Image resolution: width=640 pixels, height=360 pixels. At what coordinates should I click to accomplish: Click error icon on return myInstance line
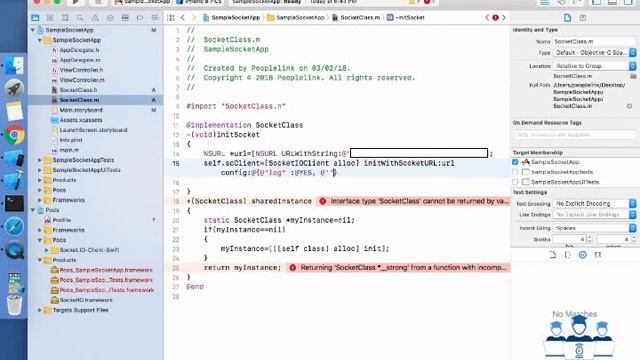click(293, 268)
